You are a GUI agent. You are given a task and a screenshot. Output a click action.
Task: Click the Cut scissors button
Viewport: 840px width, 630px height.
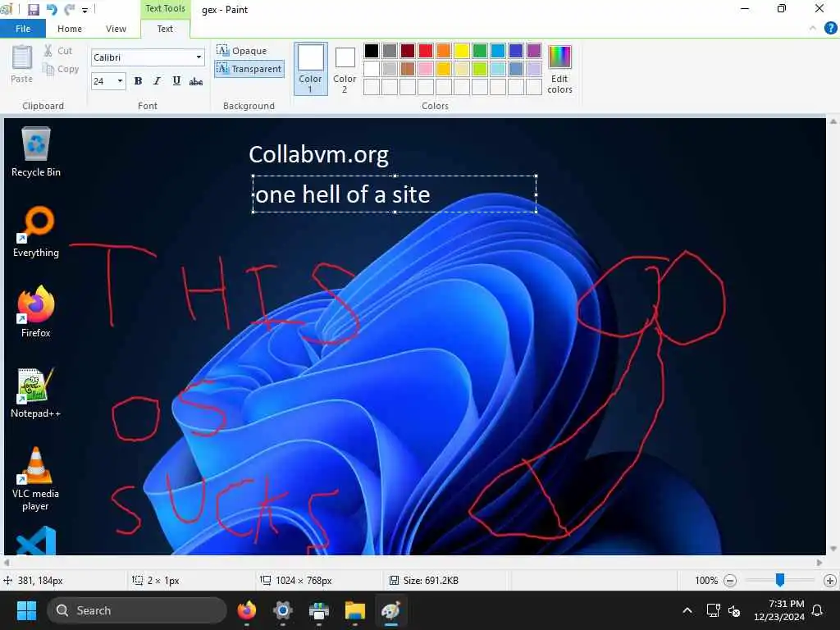(58, 50)
